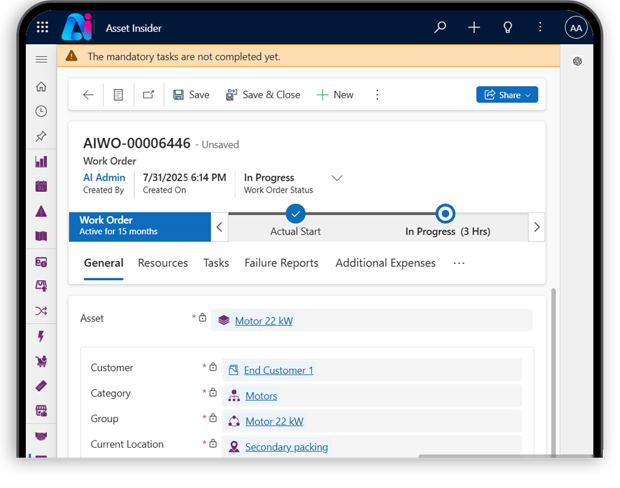Open Recent items clock icon
The width and height of the screenshot is (620, 488).
41,112
